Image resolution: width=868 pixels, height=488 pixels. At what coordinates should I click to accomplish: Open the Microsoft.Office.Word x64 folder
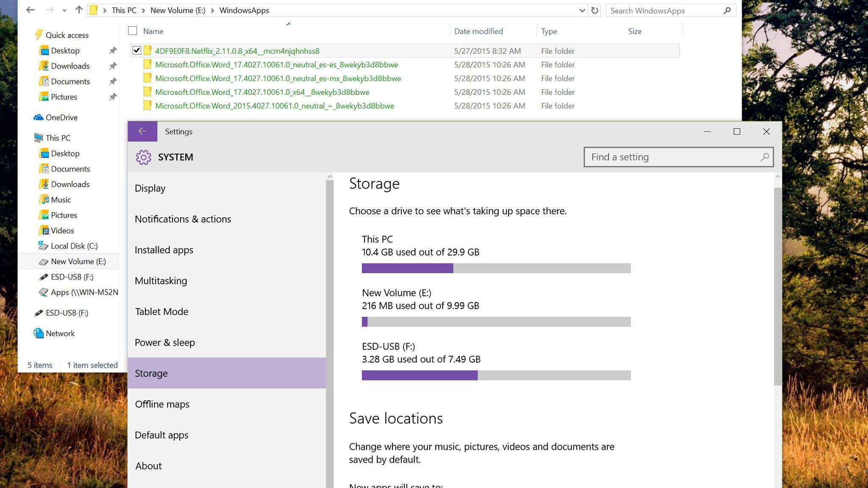pos(262,92)
